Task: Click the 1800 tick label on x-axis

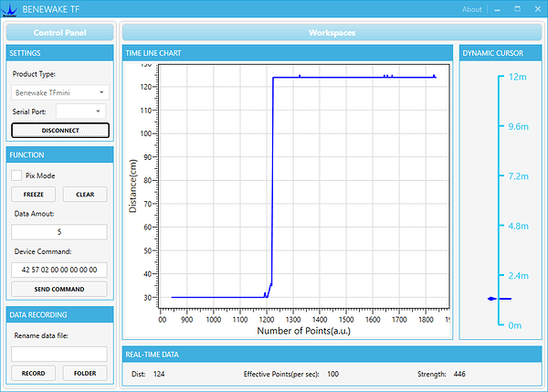Action: tap(426, 320)
